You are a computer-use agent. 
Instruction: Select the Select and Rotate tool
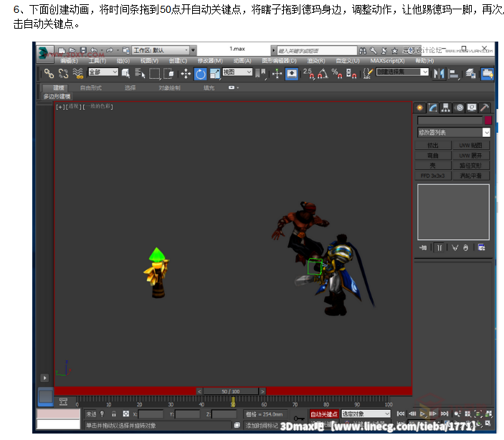coord(200,74)
